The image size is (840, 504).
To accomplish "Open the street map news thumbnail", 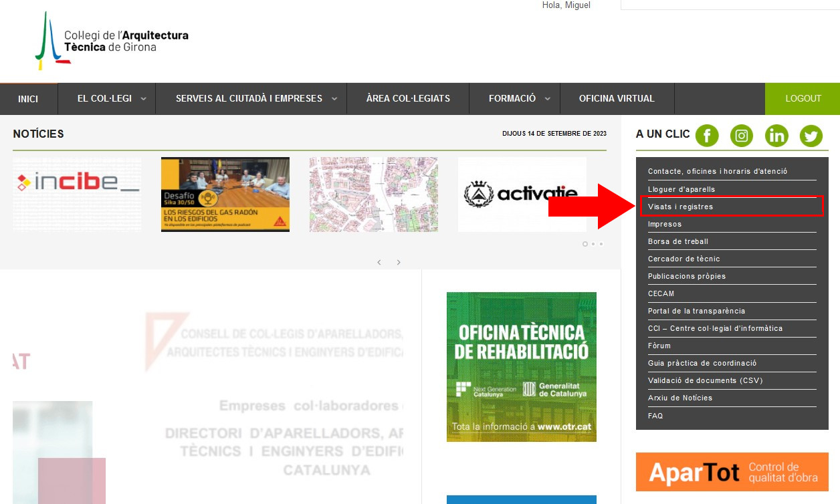I will pyautogui.click(x=374, y=195).
